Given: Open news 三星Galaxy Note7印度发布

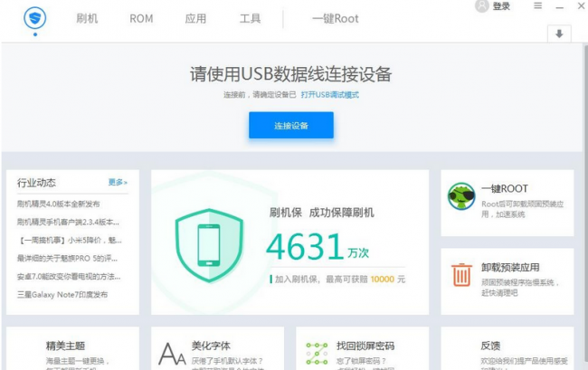Looking at the screenshot, I should click(62, 295).
